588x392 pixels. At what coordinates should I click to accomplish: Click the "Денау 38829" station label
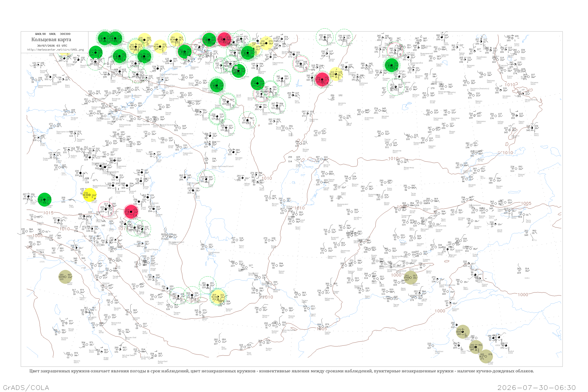coord(403,289)
